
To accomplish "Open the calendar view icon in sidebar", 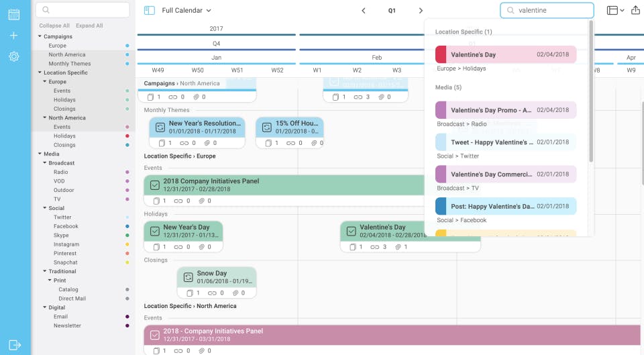I will point(13,14).
